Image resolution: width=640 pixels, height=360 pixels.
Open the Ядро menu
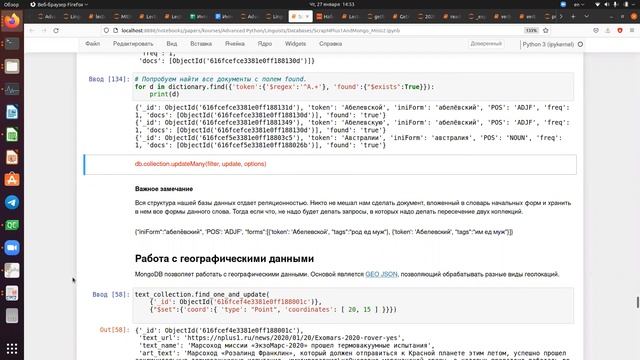pos(264,44)
